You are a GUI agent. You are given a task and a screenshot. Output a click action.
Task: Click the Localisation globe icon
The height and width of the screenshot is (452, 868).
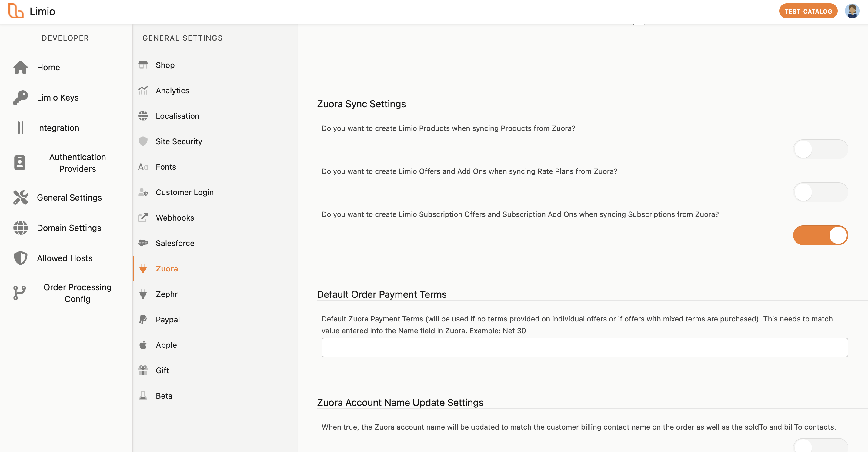click(143, 116)
